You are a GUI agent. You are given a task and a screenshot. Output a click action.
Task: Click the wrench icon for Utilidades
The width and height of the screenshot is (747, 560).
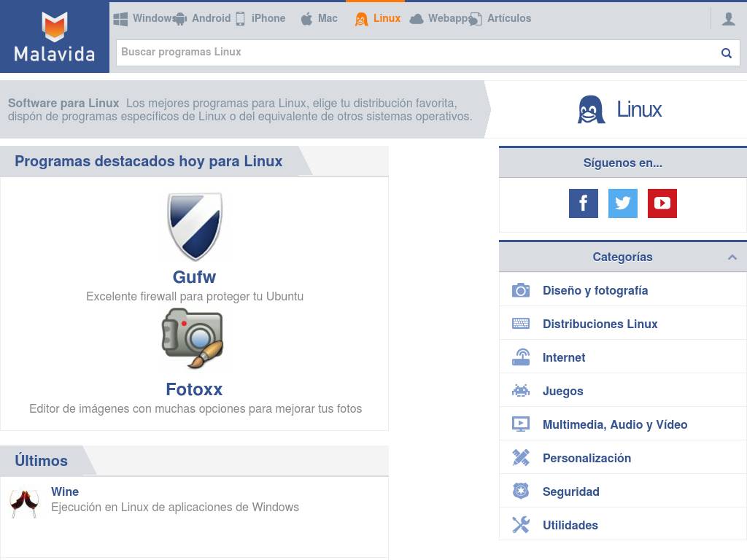click(x=521, y=524)
